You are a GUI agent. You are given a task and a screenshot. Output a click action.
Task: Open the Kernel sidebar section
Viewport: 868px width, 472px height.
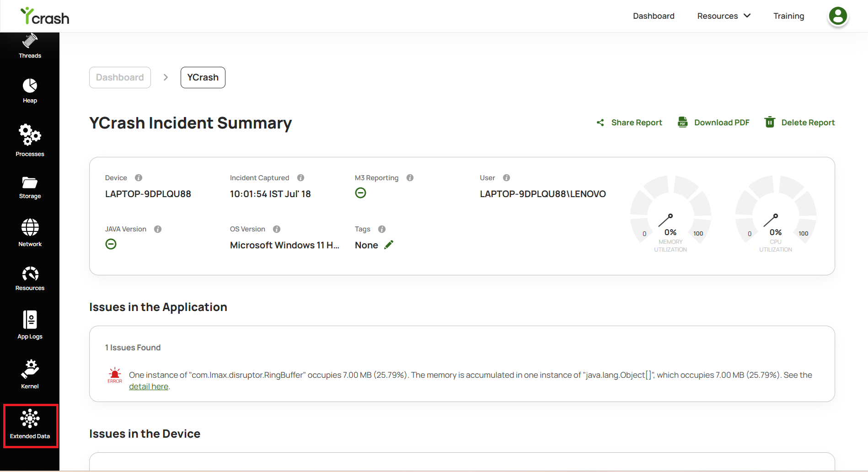pos(30,374)
